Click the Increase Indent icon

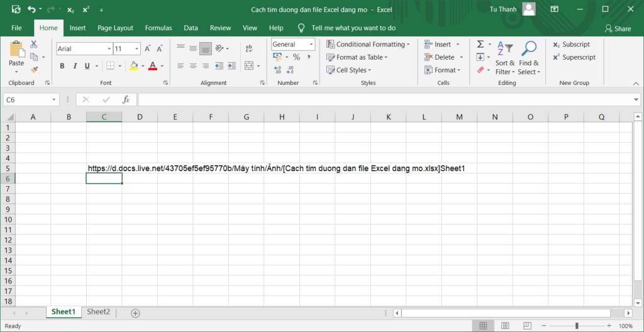pos(230,66)
